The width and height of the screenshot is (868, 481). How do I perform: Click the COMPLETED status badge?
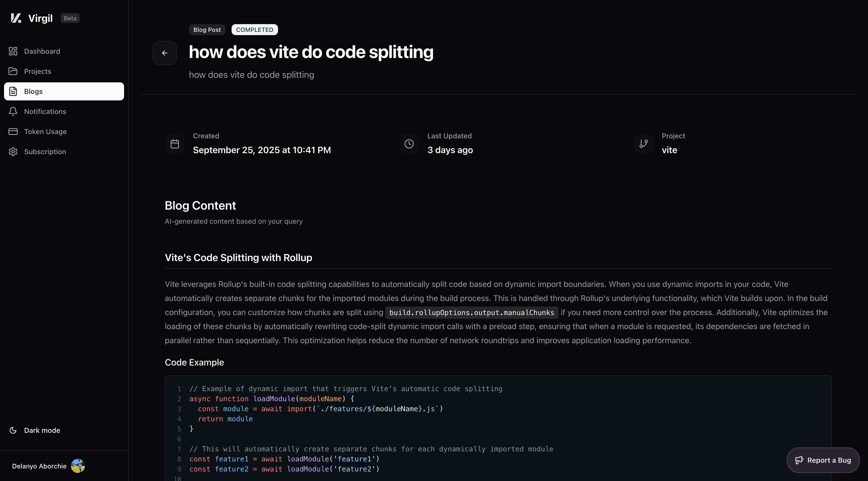pyautogui.click(x=254, y=30)
